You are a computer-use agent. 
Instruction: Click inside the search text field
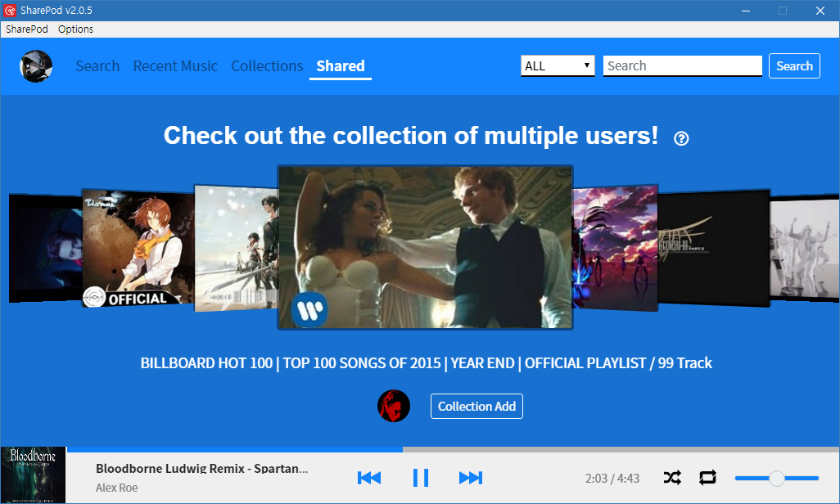coord(682,65)
